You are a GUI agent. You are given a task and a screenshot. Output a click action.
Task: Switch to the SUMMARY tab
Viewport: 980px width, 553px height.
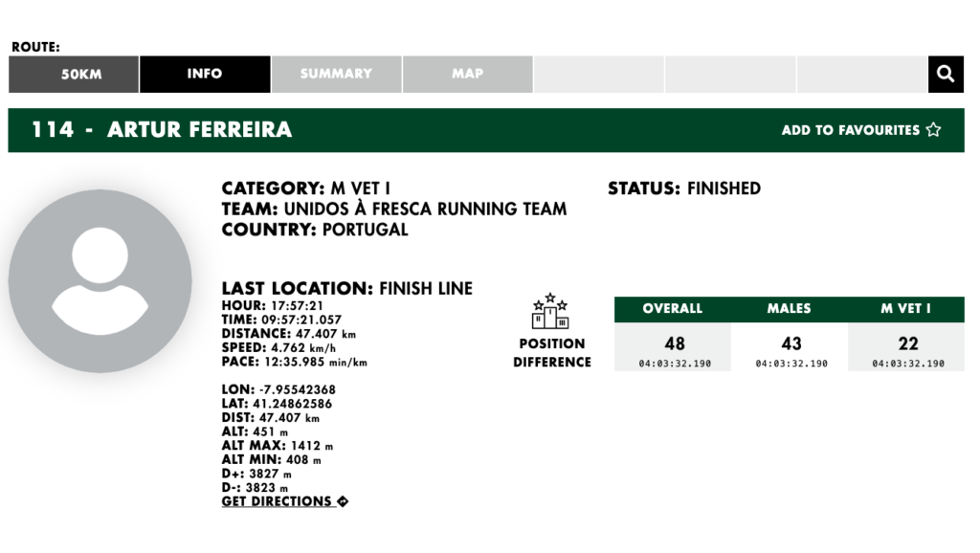click(336, 74)
